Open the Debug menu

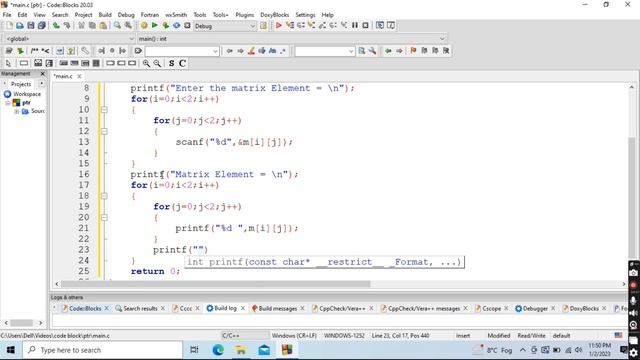tap(126, 15)
